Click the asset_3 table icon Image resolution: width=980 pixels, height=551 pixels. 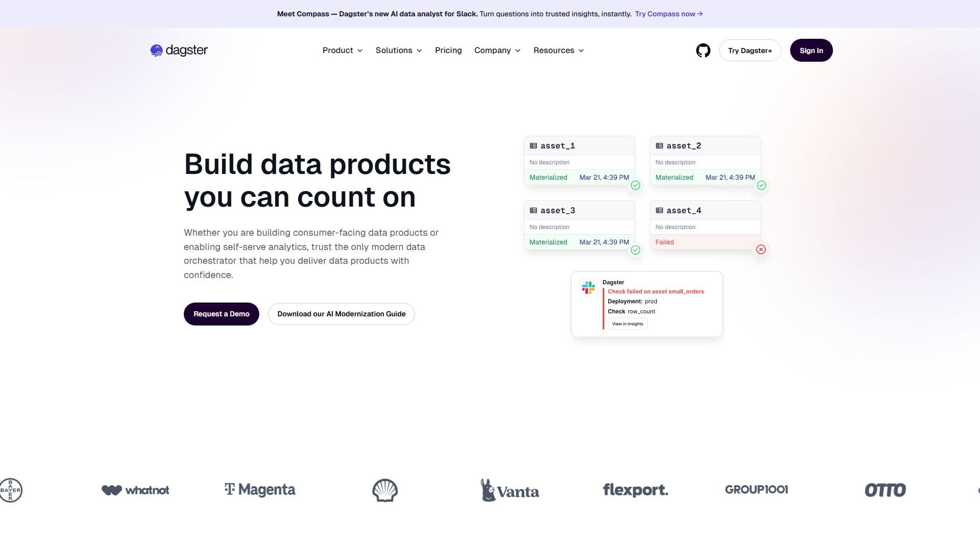(533, 211)
